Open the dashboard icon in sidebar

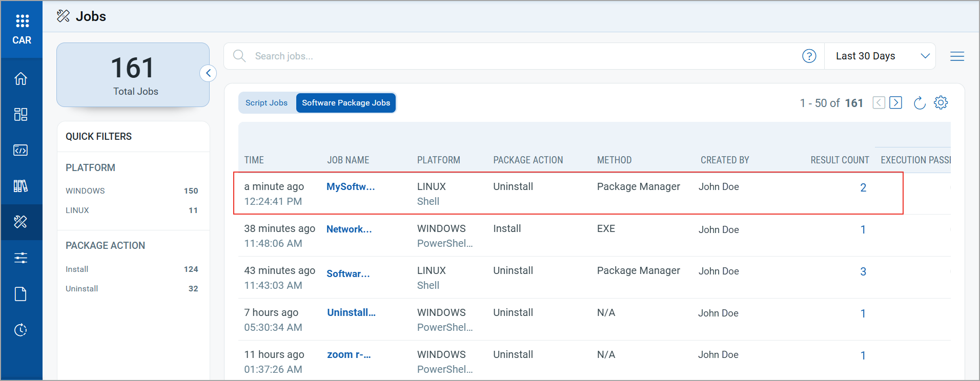coord(21,114)
